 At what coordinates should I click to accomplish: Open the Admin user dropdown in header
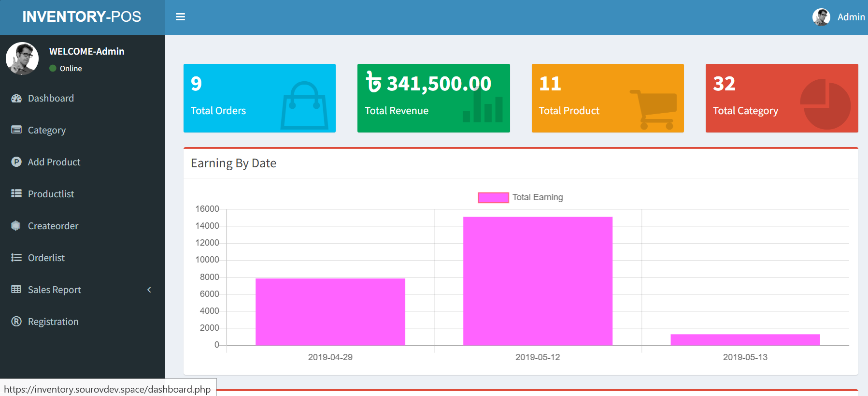[x=839, y=17]
